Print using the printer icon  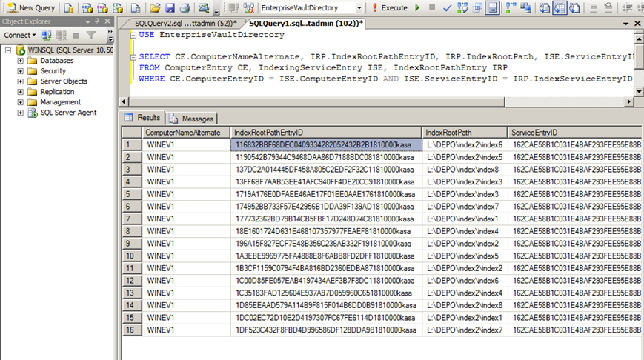(185, 7)
